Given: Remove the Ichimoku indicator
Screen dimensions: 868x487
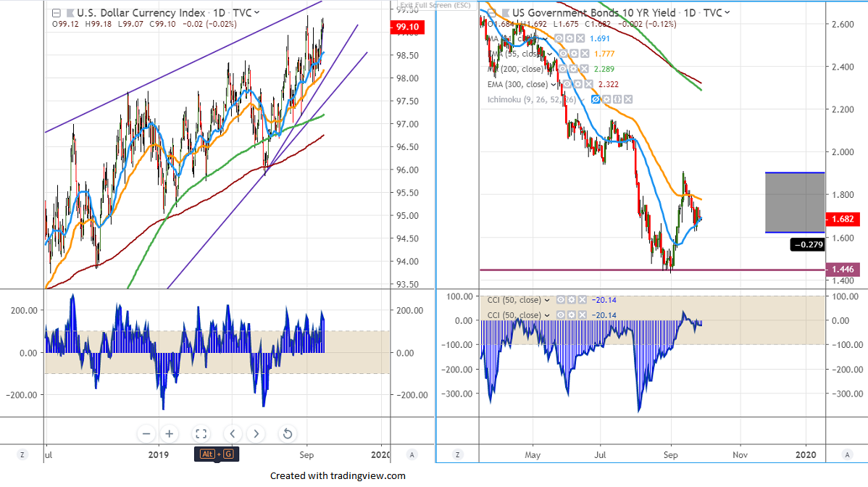Looking at the screenshot, I should point(627,99).
